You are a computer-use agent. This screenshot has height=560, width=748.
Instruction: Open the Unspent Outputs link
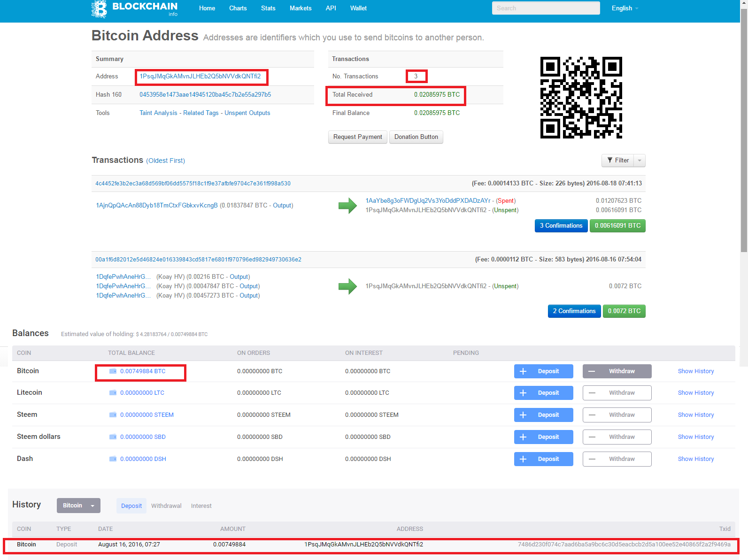(247, 113)
